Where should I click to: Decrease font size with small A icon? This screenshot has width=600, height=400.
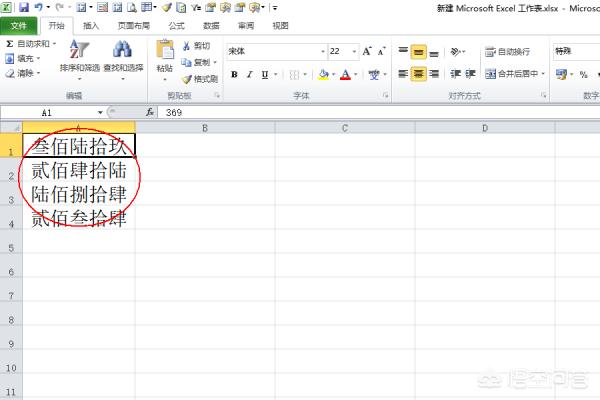coord(382,51)
